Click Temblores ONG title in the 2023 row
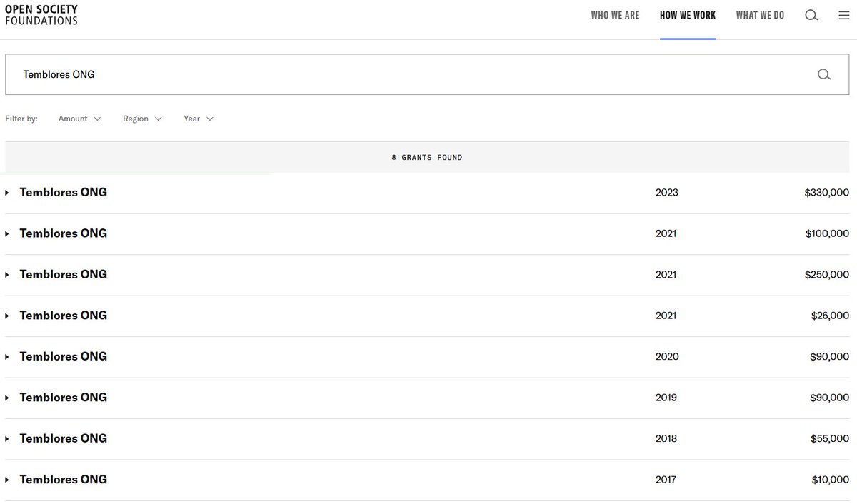Image resolution: width=857 pixels, height=504 pixels. [x=64, y=192]
